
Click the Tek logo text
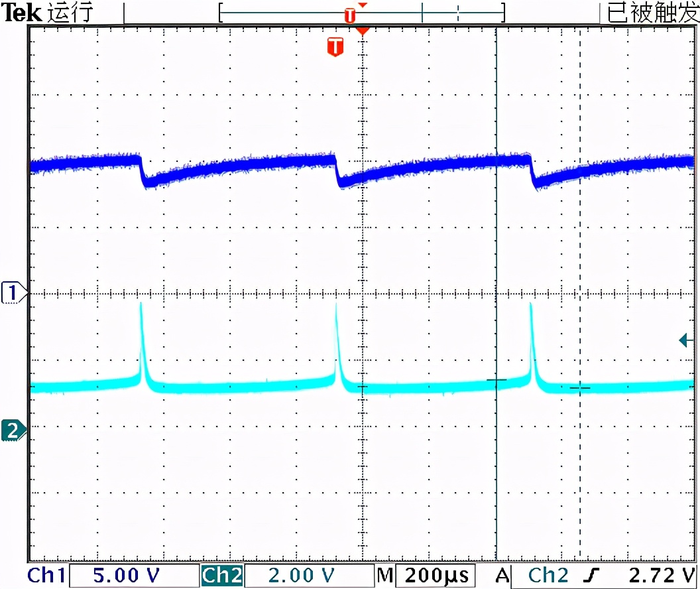(21, 12)
